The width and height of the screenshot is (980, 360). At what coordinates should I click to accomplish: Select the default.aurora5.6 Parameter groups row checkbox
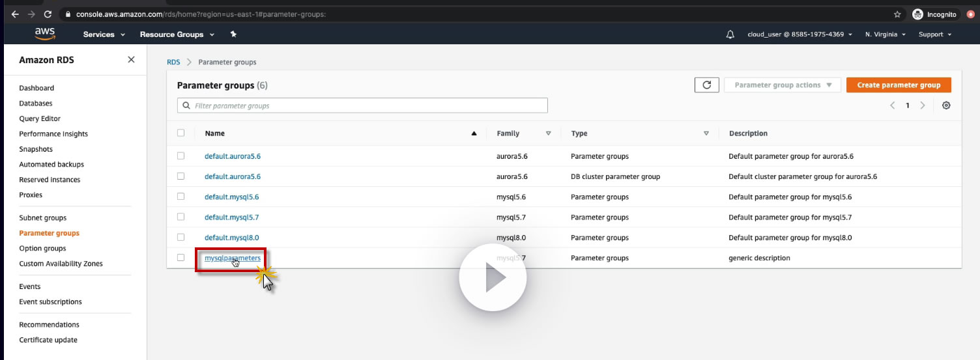tap(181, 156)
